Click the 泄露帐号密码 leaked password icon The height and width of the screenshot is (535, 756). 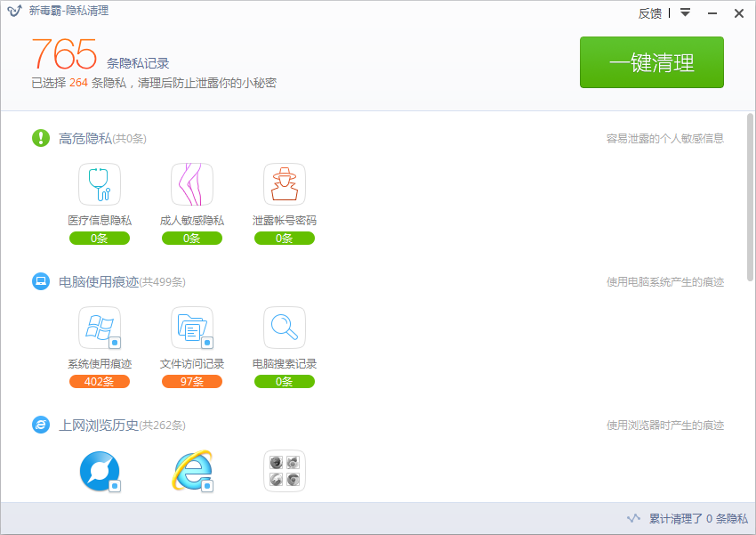tap(285, 183)
